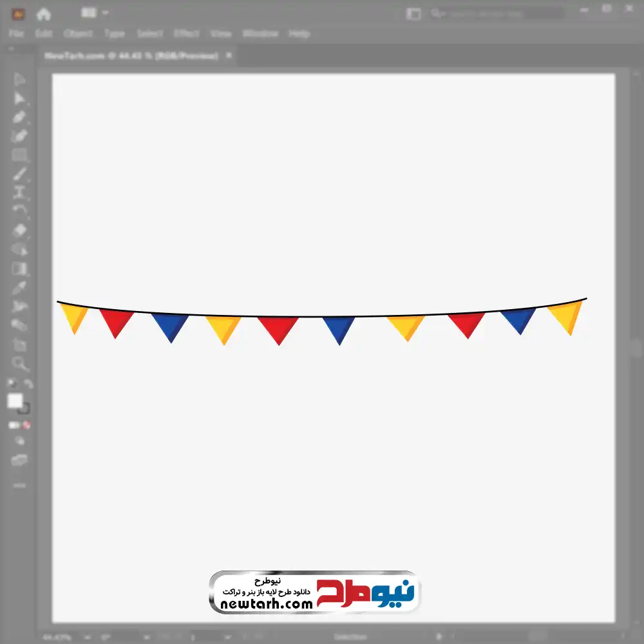Image resolution: width=644 pixels, height=644 pixels.
Task: Click the Home icon in top bar
Action: pos(44,14)
